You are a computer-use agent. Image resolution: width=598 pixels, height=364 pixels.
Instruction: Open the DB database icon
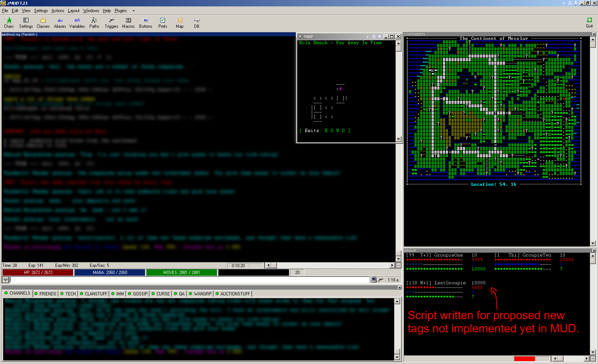tap(196, 23)
